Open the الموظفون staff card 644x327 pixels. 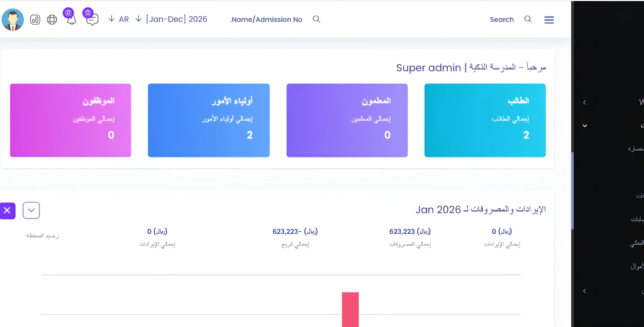pos(70,120)
